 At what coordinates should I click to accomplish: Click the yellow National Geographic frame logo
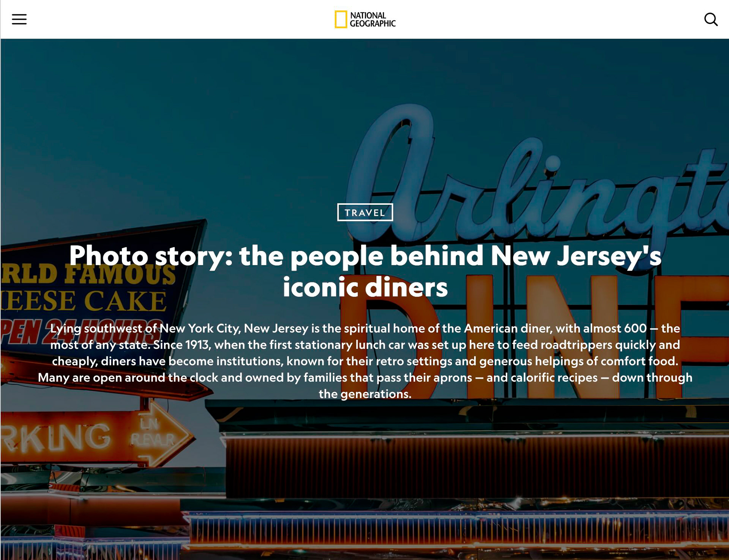click(x=341, y=19)
